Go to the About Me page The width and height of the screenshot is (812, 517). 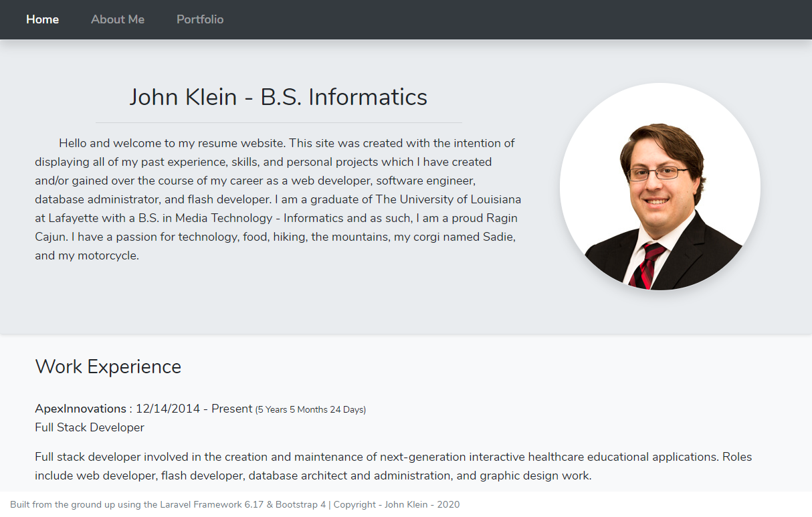point(118,19)
